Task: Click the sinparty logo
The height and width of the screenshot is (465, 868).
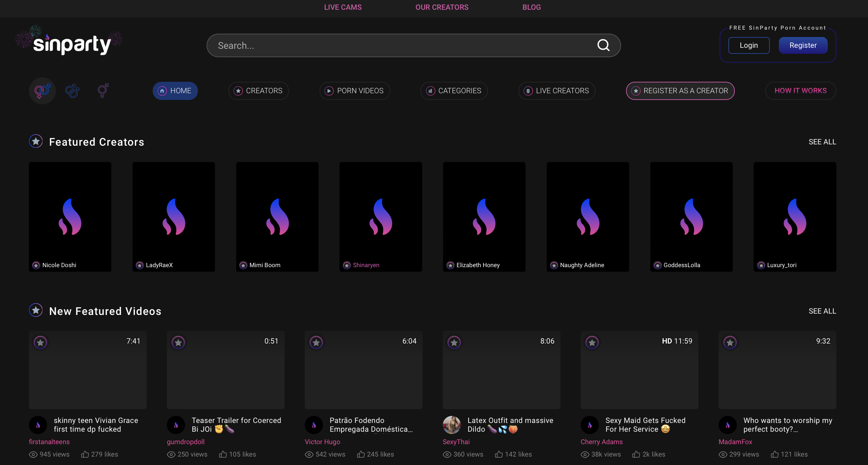Action: (x=71, y=44)
